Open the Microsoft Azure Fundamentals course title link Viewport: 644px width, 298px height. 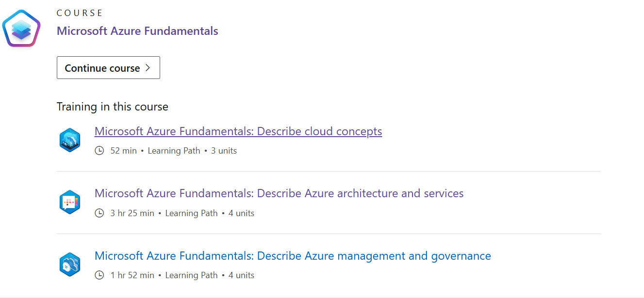coord(137,31)
